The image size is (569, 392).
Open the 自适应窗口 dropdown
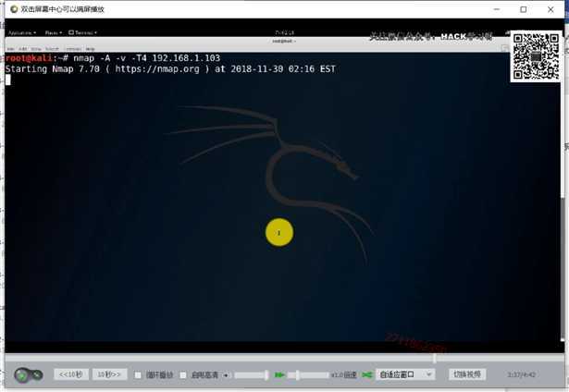coord(405,374)
